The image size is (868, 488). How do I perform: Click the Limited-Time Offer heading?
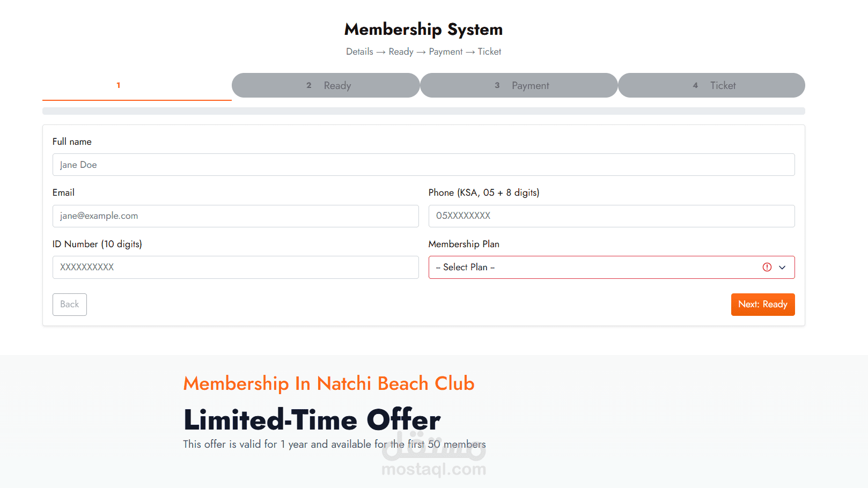[312, 419]
